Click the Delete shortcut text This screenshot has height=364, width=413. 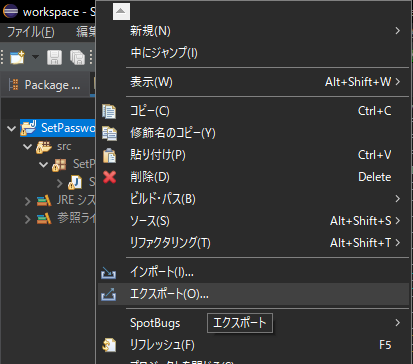pos(375,177)
